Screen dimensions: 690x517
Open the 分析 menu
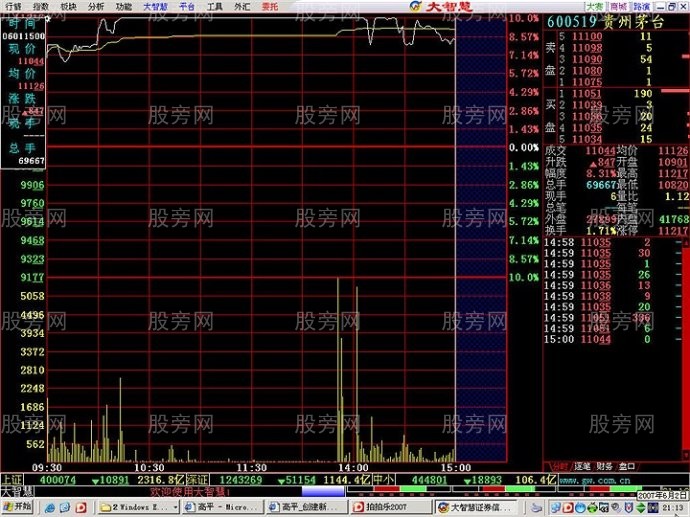(x=96, y=6)
